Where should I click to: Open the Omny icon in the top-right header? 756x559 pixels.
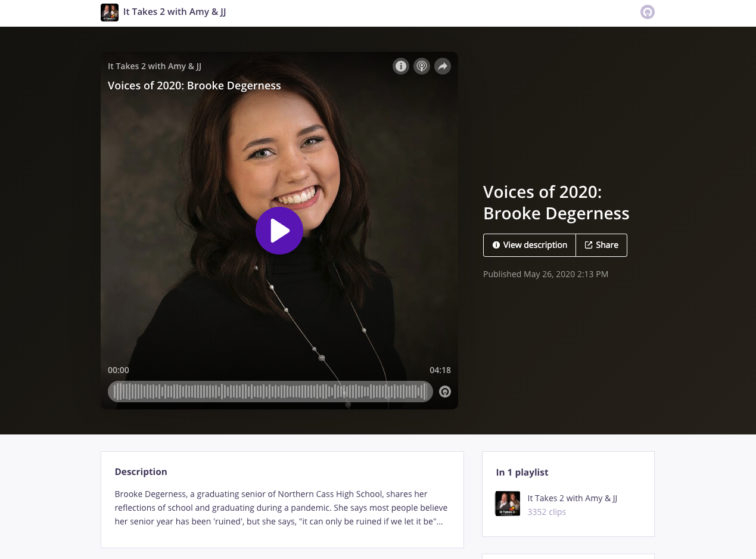coord(647,12)
